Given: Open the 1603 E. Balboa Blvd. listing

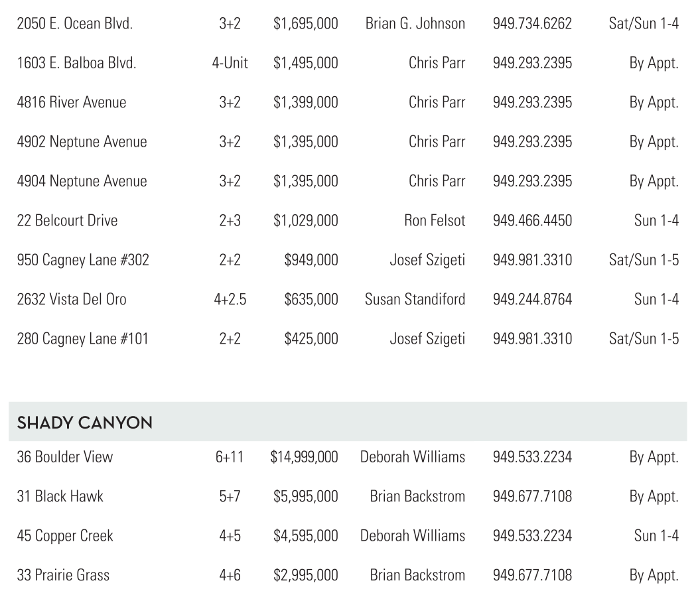Looking at the screenshot, I should point(76,63).
